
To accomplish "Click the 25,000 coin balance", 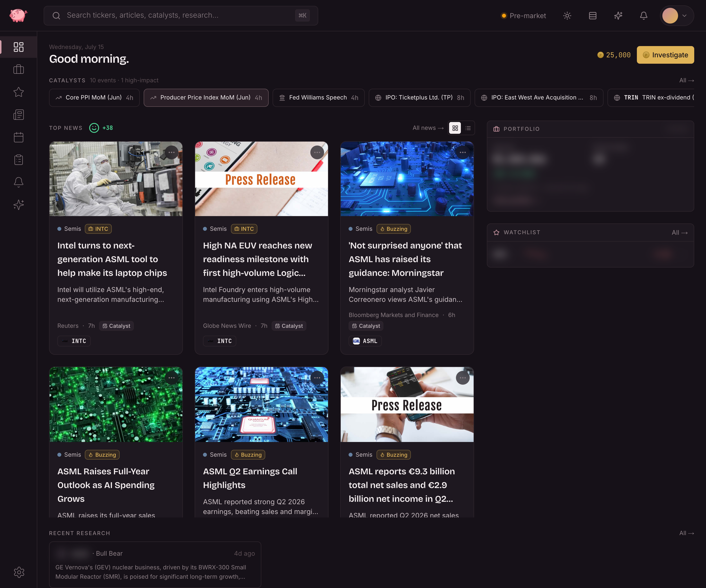I will 614,55.
